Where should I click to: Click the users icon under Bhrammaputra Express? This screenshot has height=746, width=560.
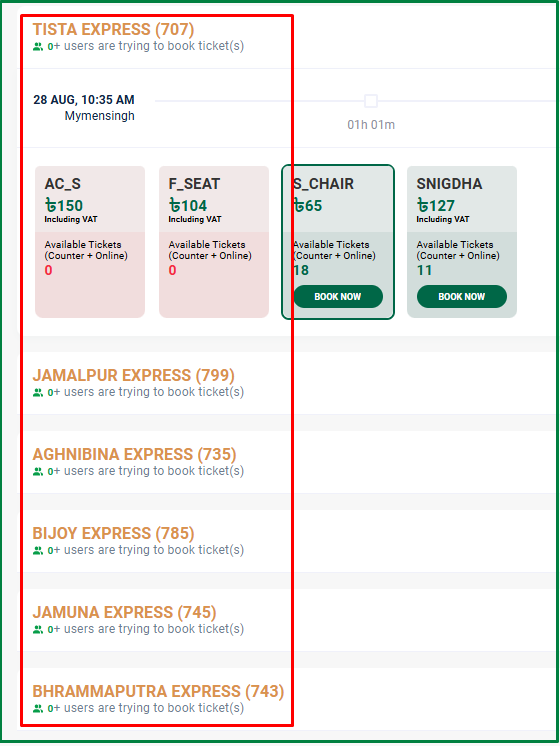38,708
